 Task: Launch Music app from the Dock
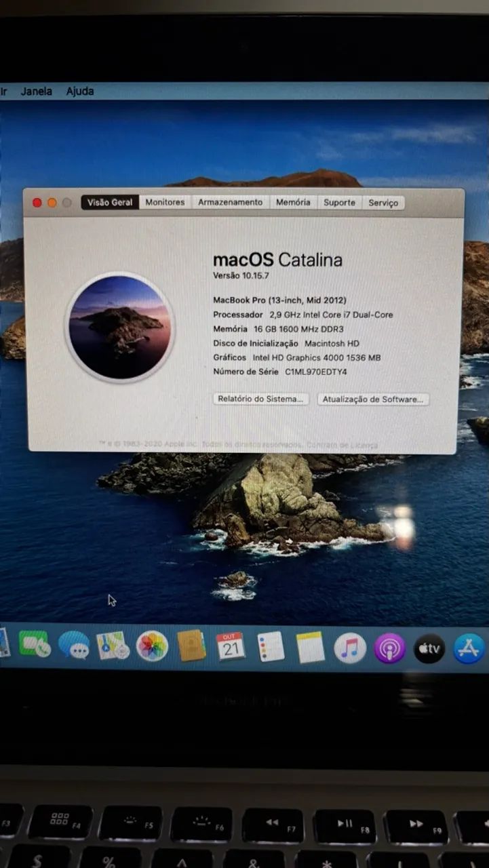pos(350,648)
